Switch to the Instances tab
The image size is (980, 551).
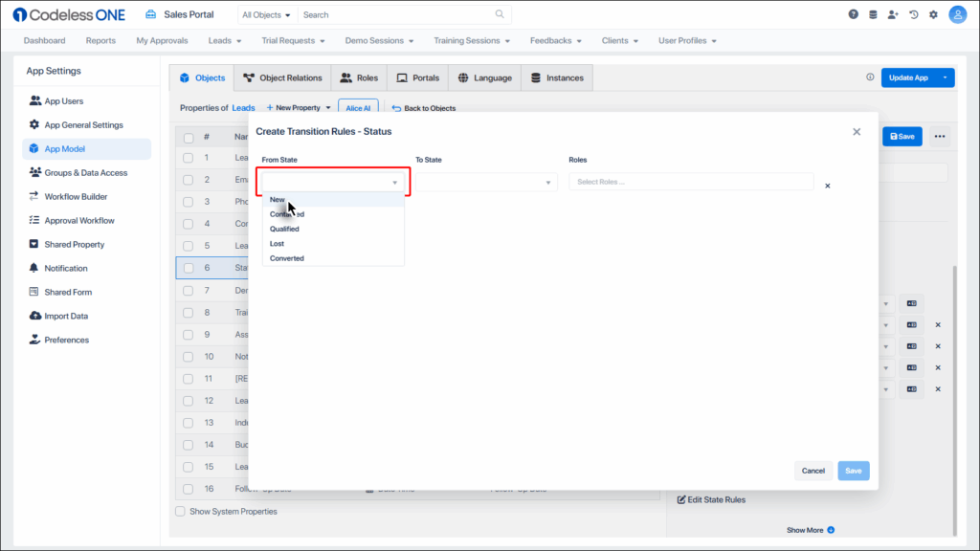[x=557, y=77]
